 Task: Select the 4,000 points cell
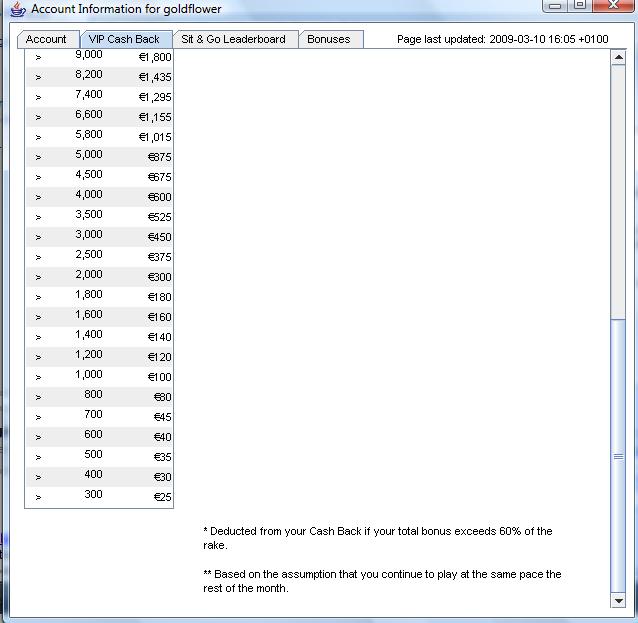pos(89,194)
